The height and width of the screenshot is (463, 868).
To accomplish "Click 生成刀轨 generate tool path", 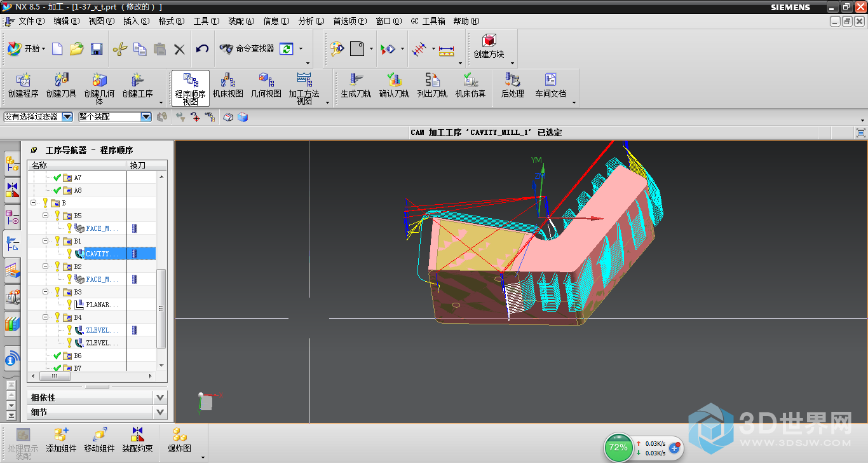I will click(356, 85).
